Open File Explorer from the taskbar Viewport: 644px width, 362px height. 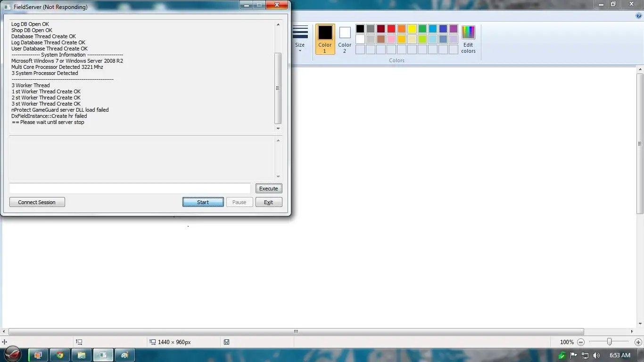click(82, 355)
